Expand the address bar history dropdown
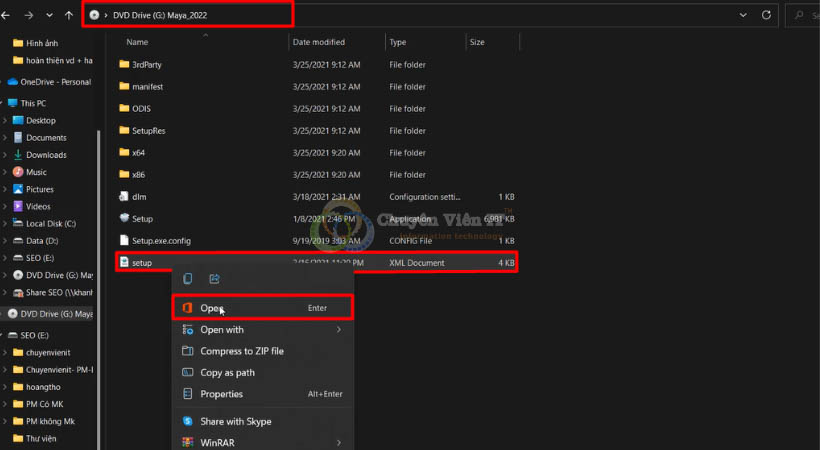Viewport: 820px width, 450px height. [x=741, y=15]
